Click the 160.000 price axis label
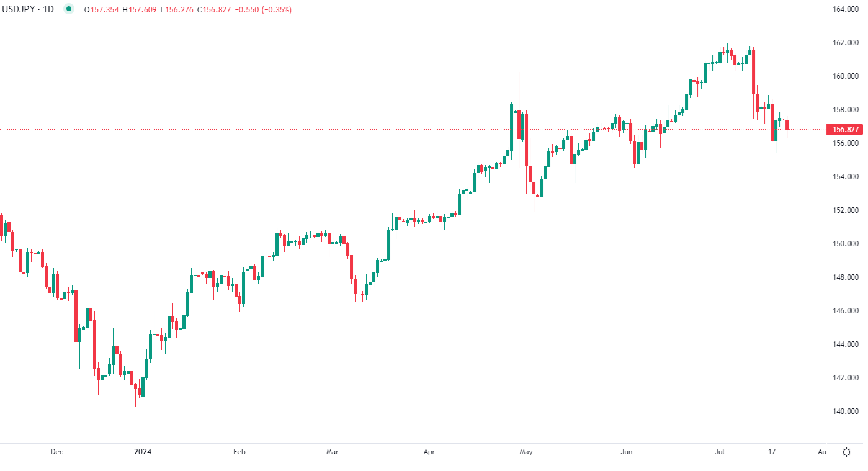 pos(846,76)
